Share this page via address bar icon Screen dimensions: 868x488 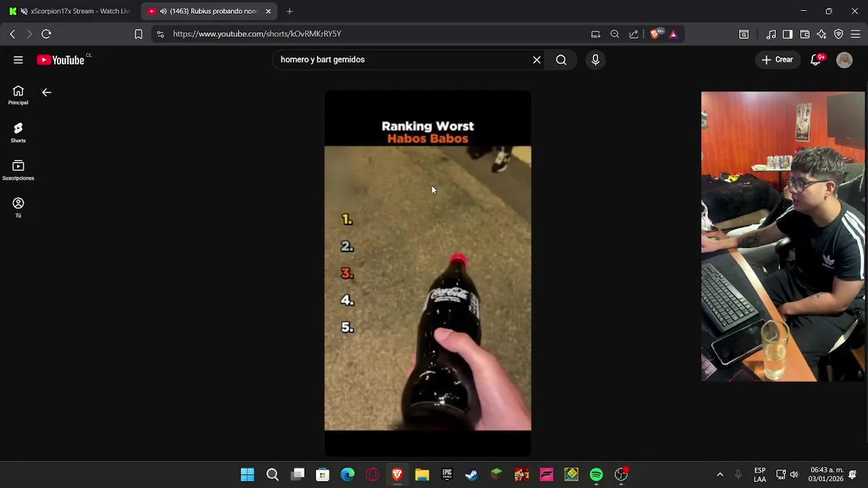(633, 34)
